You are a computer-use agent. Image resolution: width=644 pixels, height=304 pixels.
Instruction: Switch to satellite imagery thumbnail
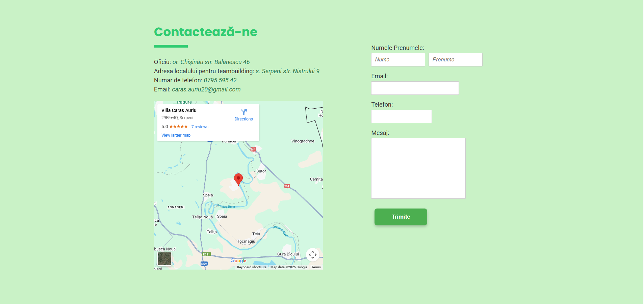pos(164,259)
